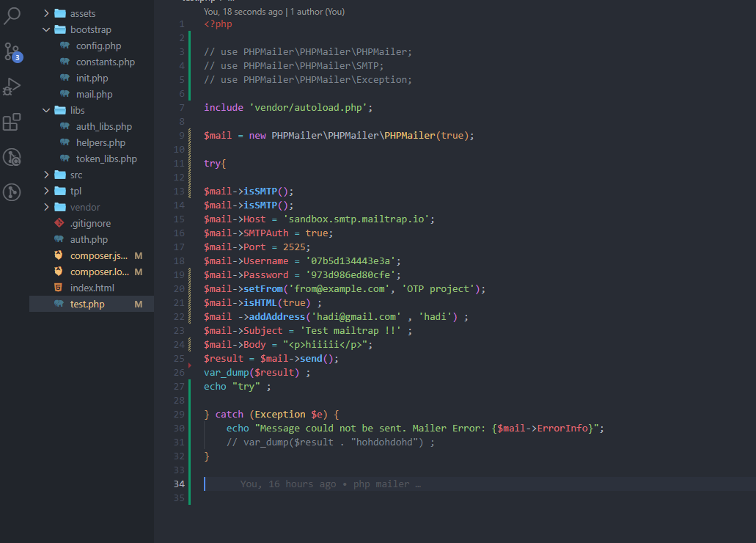This screenshot has width=756, height=543.
Task: Open Source Control view with 3 changes
Action: 12,51
